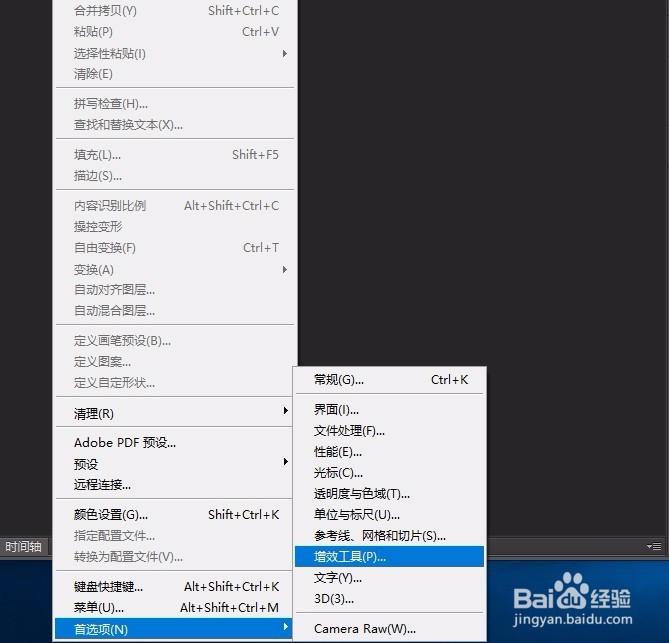The height and width of the screenshot is (643, 669).
Task: Select the 操控变形 menu entry
Action: point(175,227)
